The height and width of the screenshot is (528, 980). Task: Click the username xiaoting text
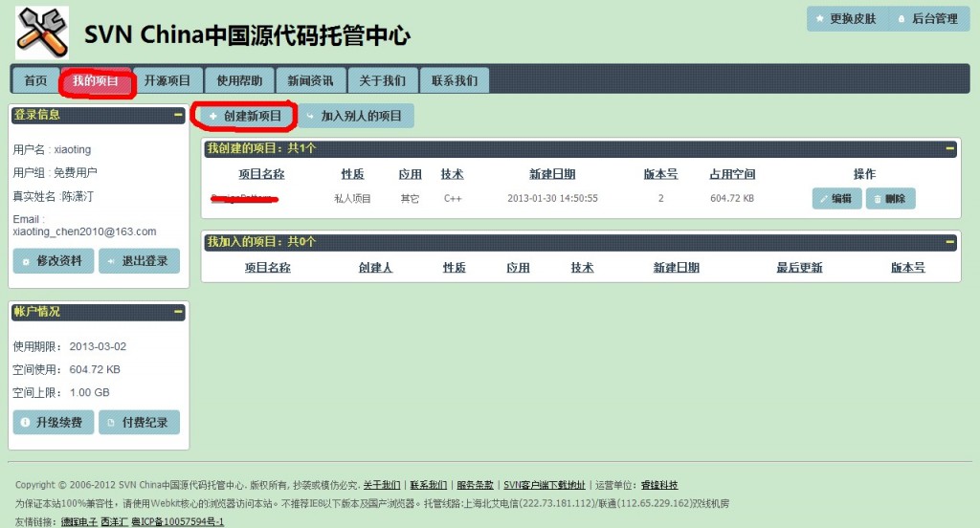click(x=73, y=149)
